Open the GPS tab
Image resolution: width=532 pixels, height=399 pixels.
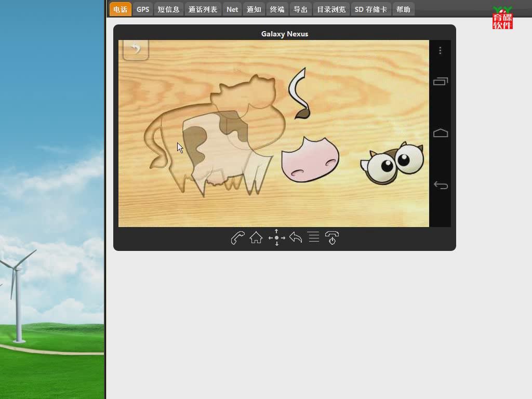143,9
